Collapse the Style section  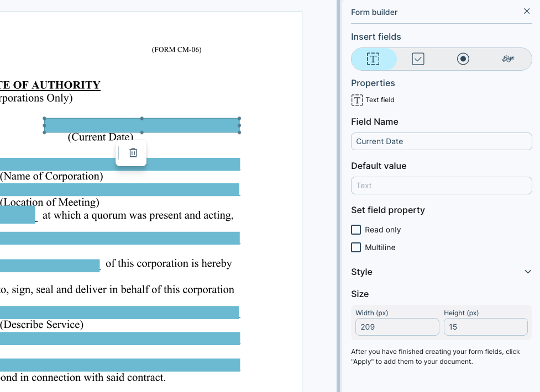(x=527, y=271)
